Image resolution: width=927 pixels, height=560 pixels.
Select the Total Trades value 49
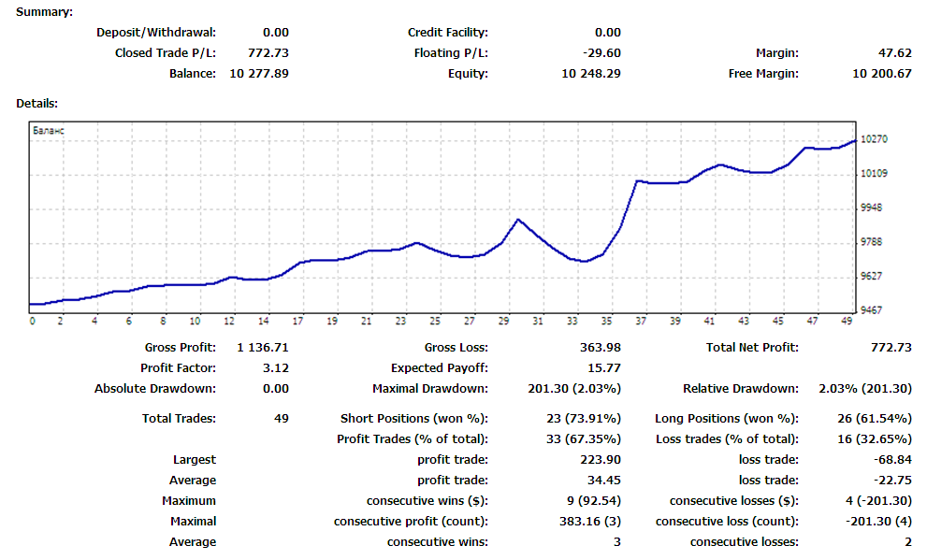point(282,419)
